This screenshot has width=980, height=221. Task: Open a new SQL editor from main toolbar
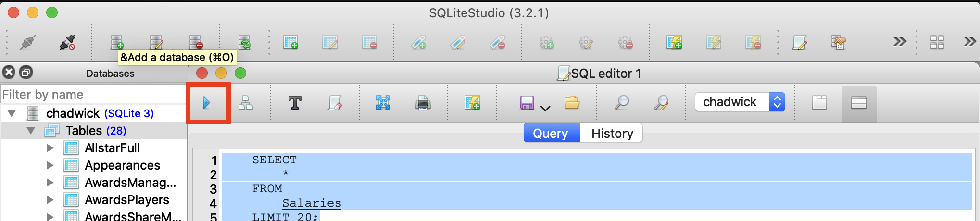(799, 42)
